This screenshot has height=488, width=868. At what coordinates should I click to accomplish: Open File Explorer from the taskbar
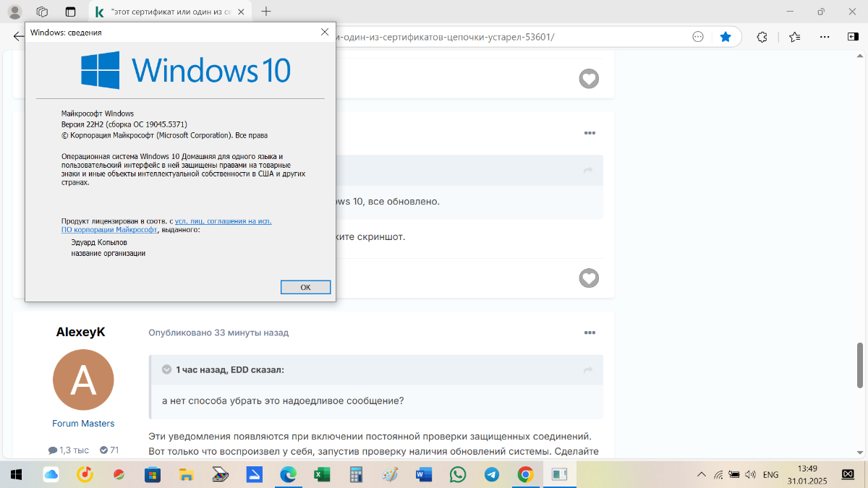tap(187, 474)
